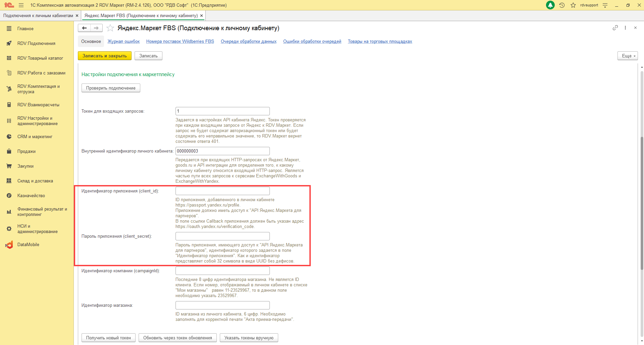The height and width of the screenshot is (345, 644).
Task: Go back with the left arrow button
Action: click(84, 28)
